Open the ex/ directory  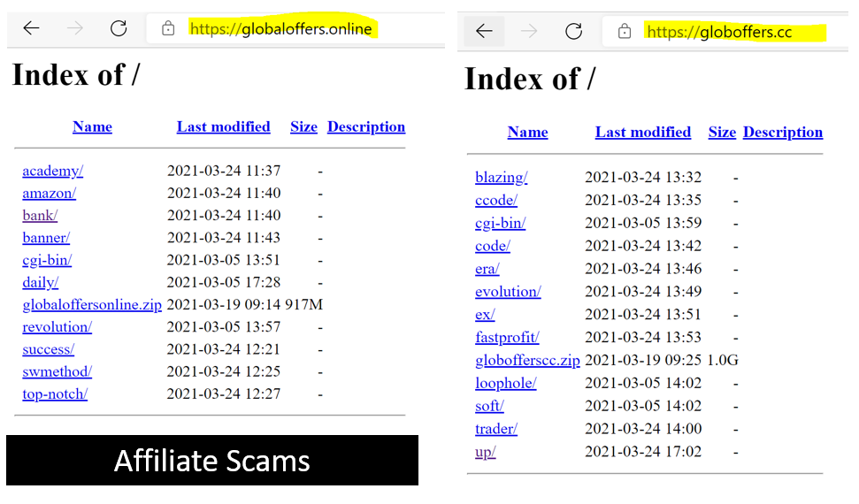coord(485,315)
